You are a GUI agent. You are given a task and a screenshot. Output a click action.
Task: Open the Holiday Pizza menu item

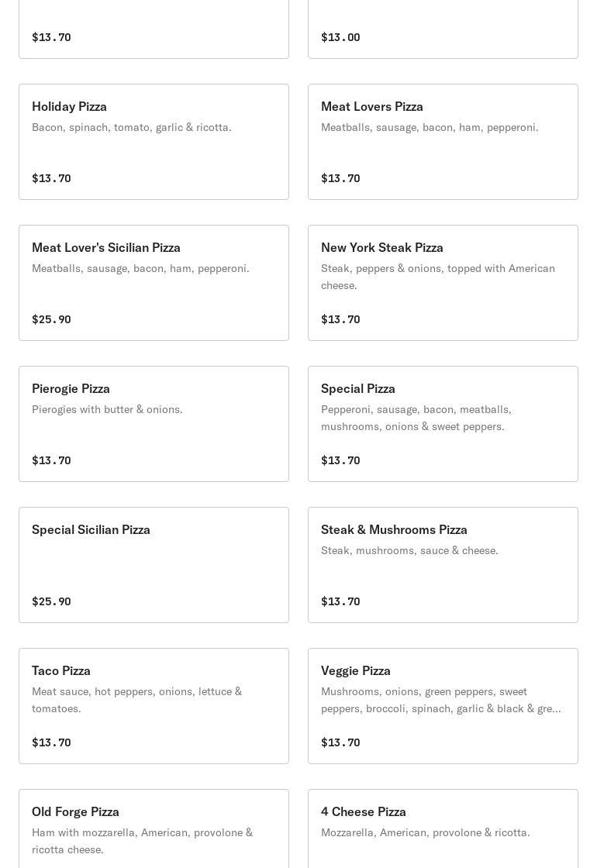(154, 142)
